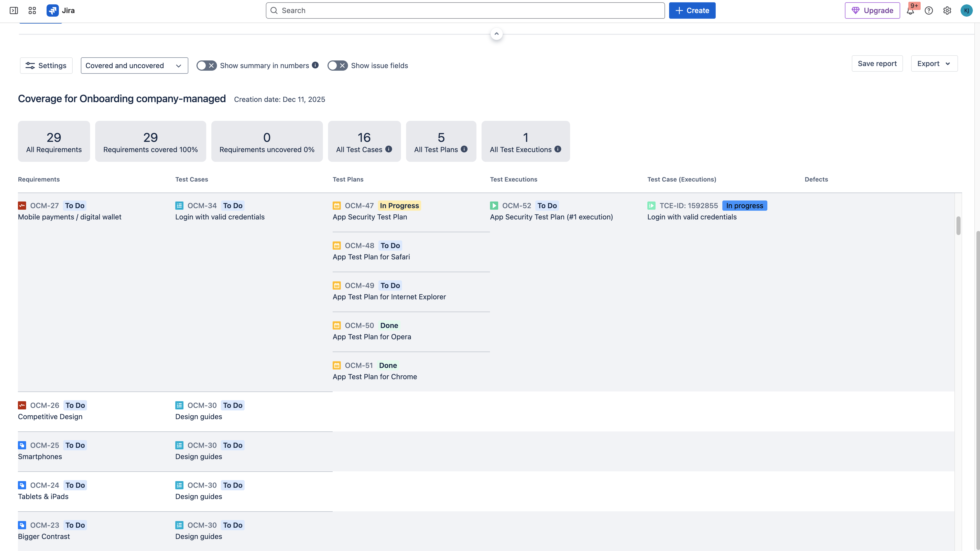Viewport: 980px width, 551px height.
Task: Toggle the sidebar panel icon
Action: pyautogui.click(x=14, y=10)
